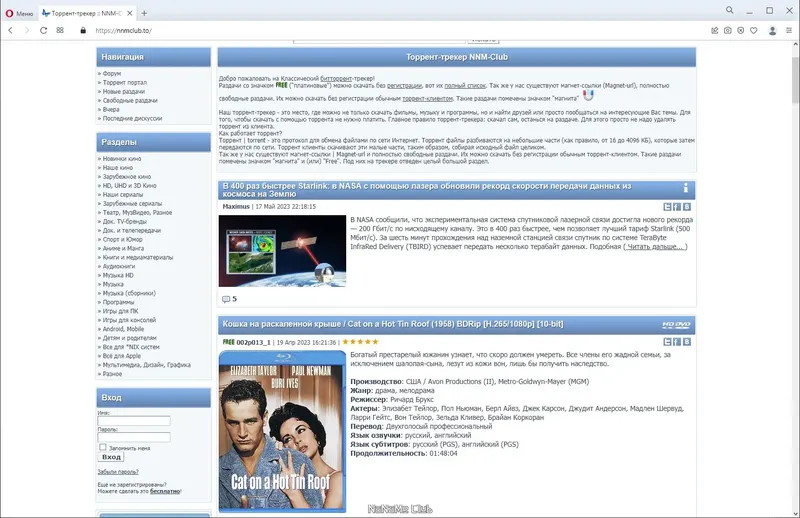Open the Наше кино section
Image resolution: width=800 pixels, height=518 pixels.
click(117, 167)
